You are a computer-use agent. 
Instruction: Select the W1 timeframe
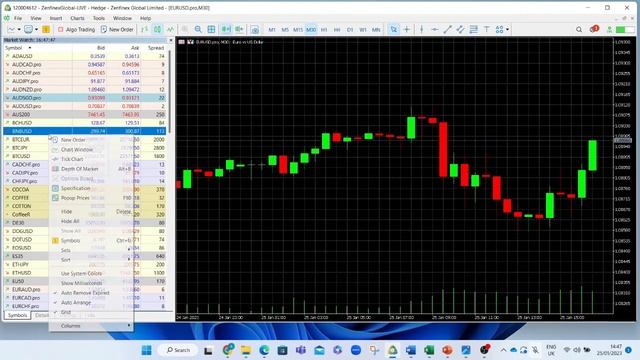[x=363, y=29]
